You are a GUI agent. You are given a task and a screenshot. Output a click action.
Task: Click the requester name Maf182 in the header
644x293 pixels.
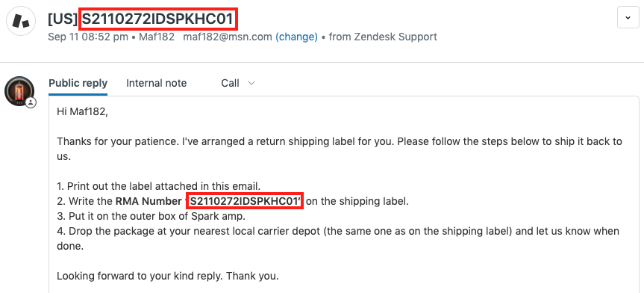tap(157, 37)
